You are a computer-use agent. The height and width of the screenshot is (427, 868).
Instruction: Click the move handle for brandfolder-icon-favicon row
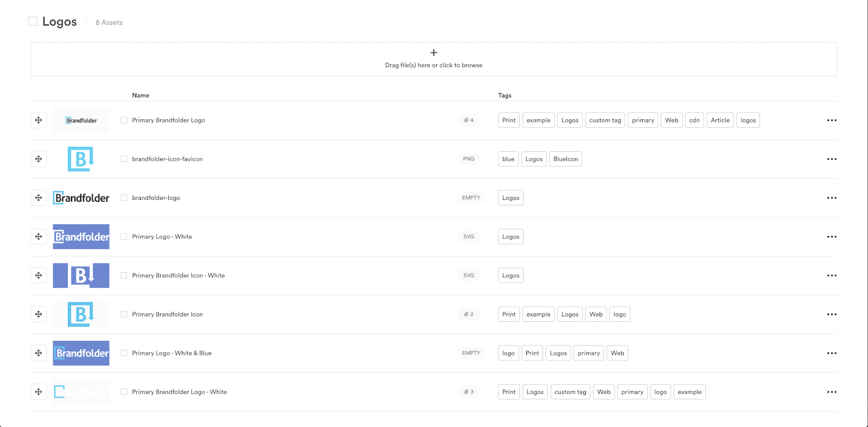[39, 159]
